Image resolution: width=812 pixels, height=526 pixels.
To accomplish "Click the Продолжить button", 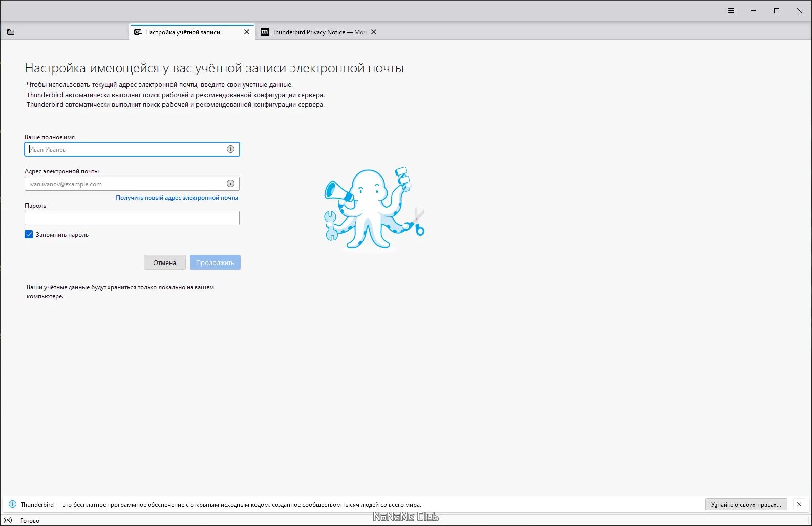I will (x=215, y=262).
